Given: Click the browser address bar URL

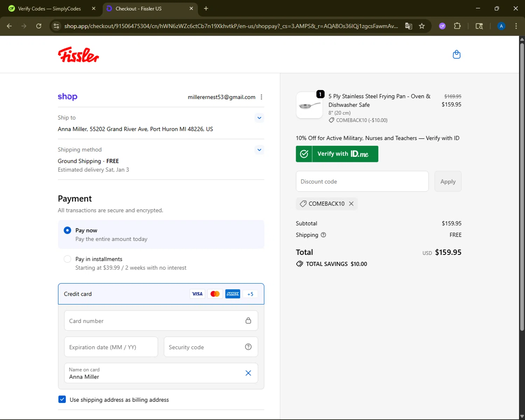Looking at the screenshot, I should pyautogui.click(x=231, y=26).
